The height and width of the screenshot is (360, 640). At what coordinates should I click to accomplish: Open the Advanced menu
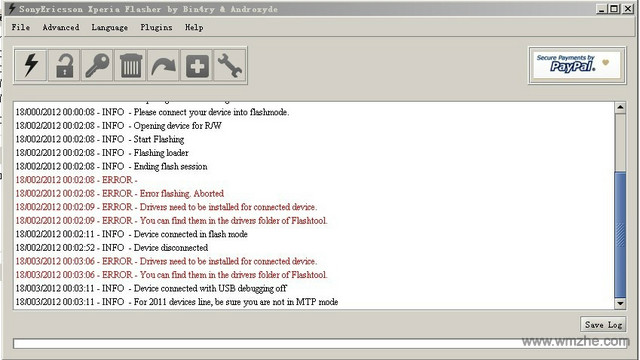[61, 27]
